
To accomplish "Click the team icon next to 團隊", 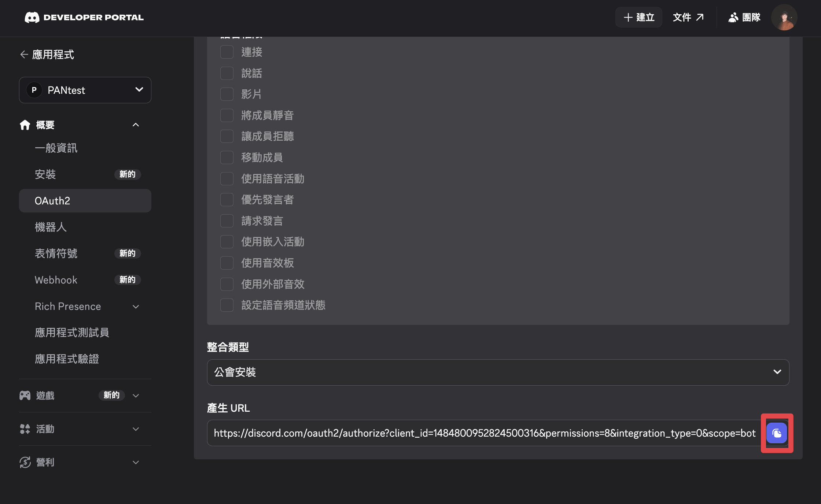I will (733, 17).
